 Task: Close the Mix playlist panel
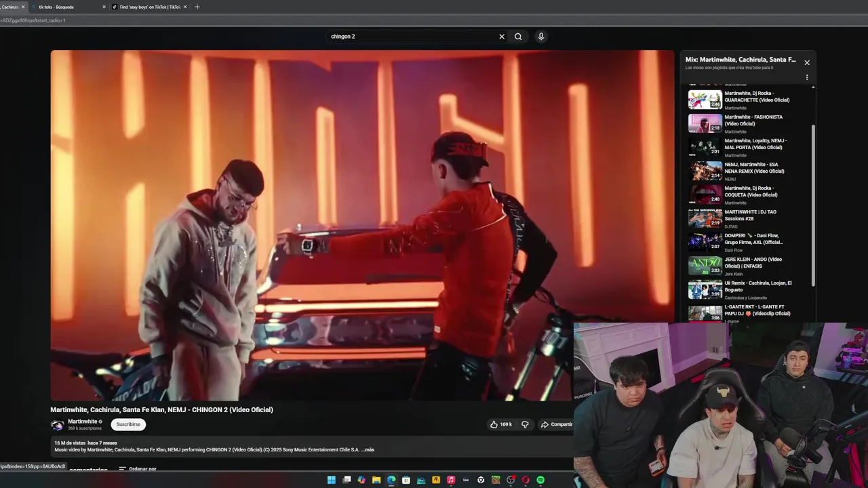(x=807, y=62)
